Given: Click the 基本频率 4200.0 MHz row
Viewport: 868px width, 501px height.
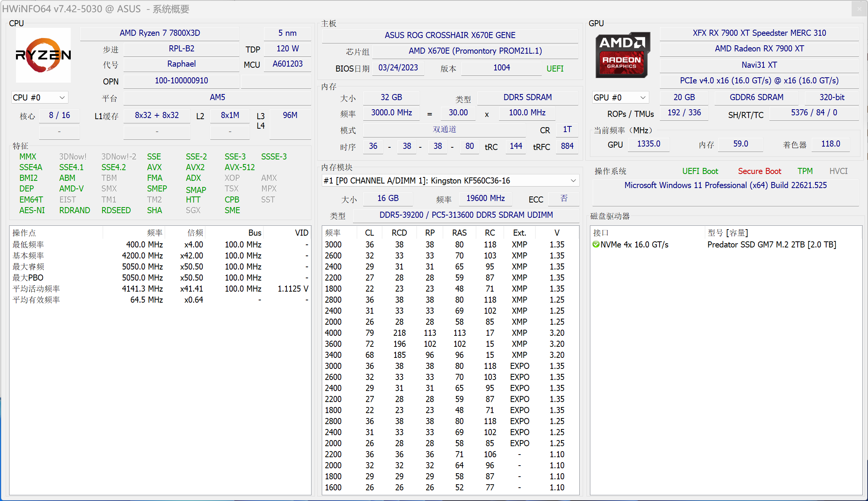Looking at the screenshot, I should [x=160, y=256].
